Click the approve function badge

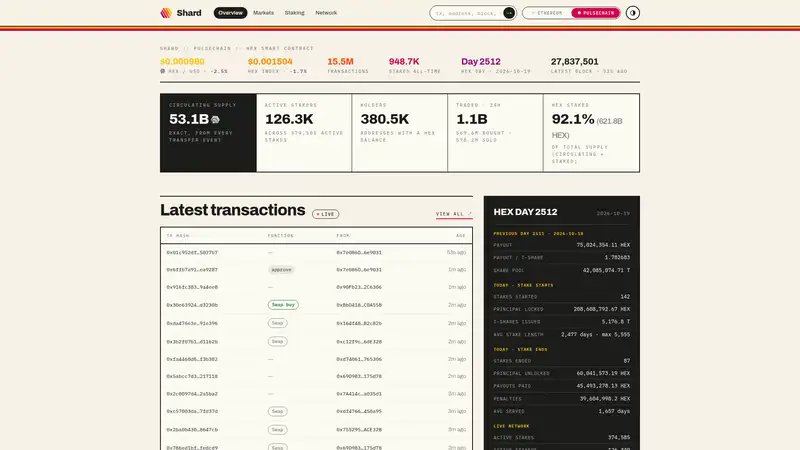pos(281,269)
